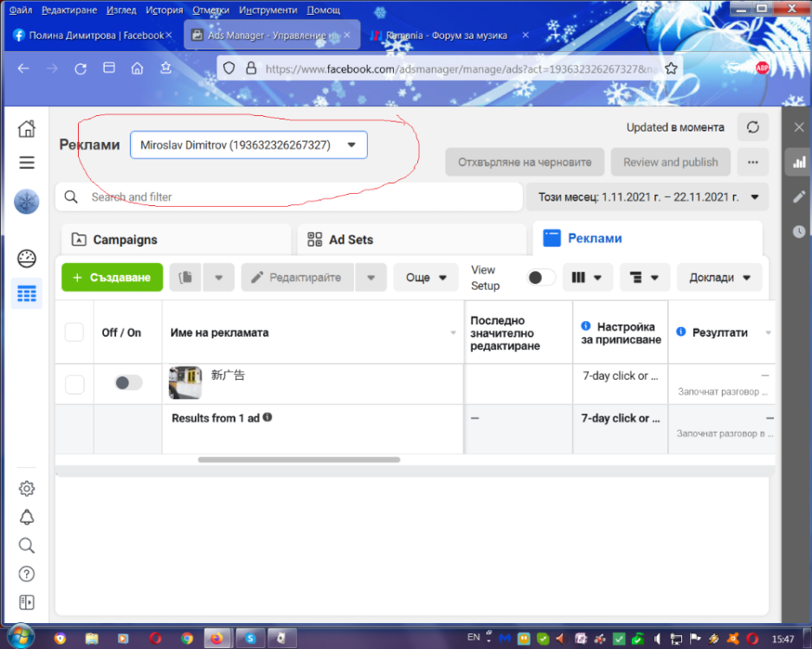The image size is (812, 649).
Task: Open the account overview gauge icon
Action: click(27, 258)
